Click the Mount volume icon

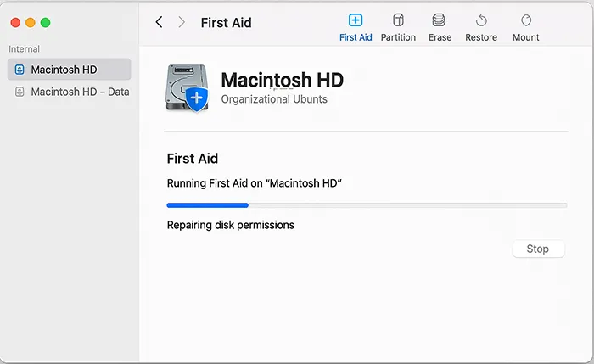[x=526, y=20]
